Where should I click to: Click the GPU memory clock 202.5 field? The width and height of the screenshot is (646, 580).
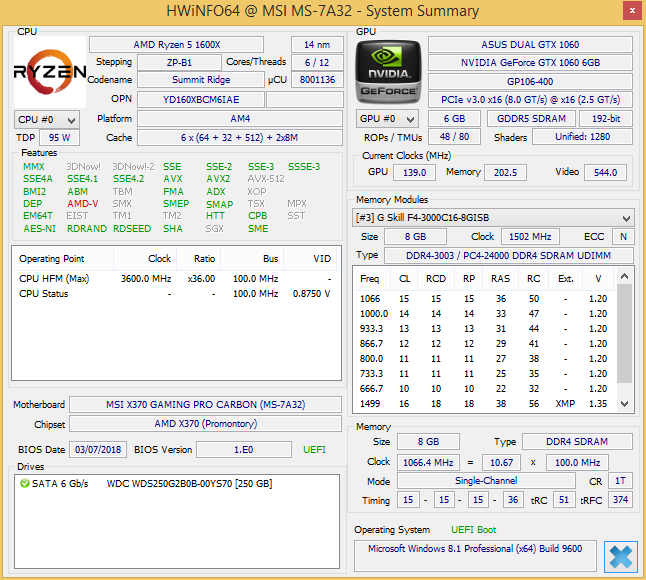505,172
